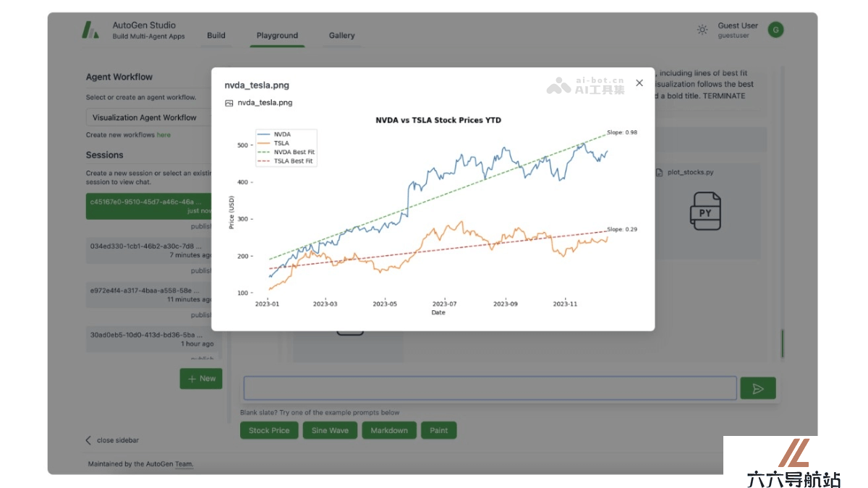The height and width of the screenshot is (488, 868).
Task: Click the Sessions heading
Action: [x=105, y=155]
